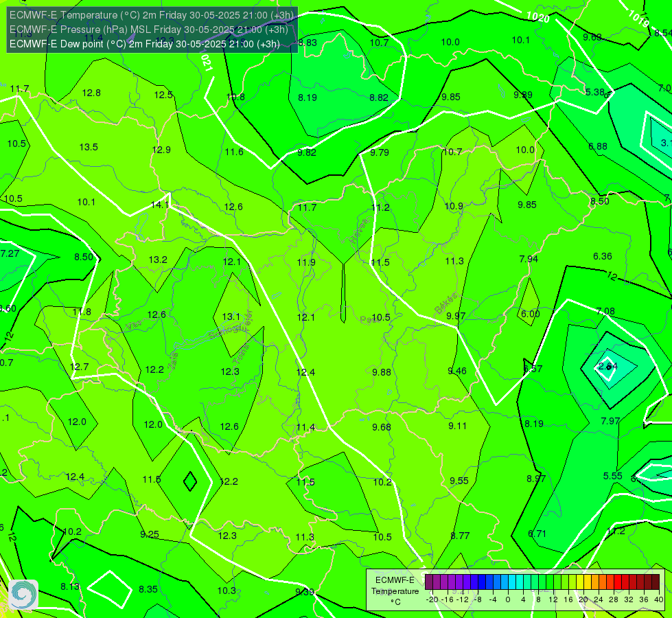The width and height of the screenshot is (672, 618).
Task: Click the 2.64 temperature value
Action: pos(607,366)
